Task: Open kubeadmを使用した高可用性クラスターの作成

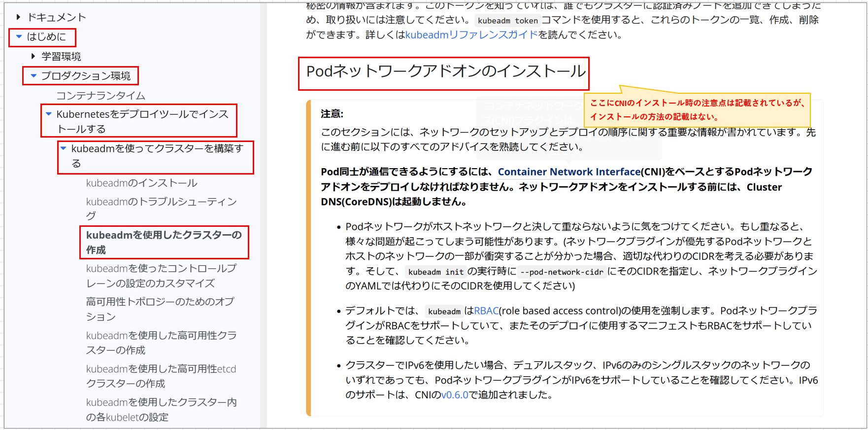Action: 162,342
